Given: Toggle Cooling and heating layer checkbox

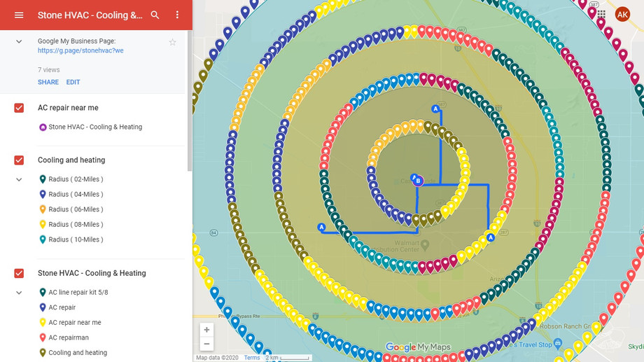Looking at the screenshot, I should point(19,160).
